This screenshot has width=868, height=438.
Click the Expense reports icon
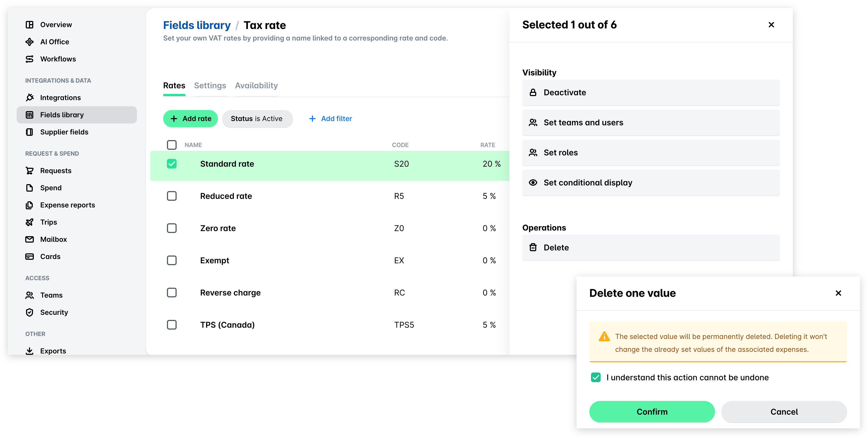pyautogui.click(x=30, y=205)
